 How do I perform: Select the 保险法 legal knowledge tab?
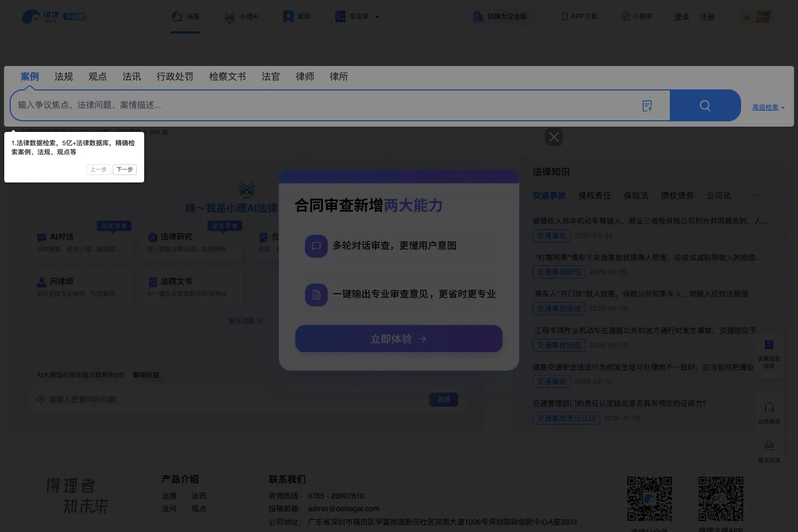(636, 196)
